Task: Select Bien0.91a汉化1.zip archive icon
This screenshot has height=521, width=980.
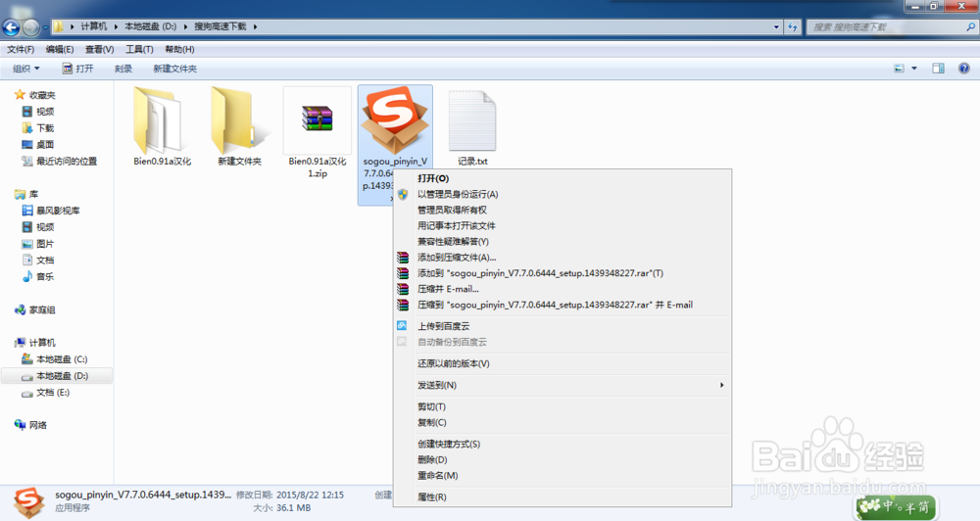Action: (x=317, y=119)
